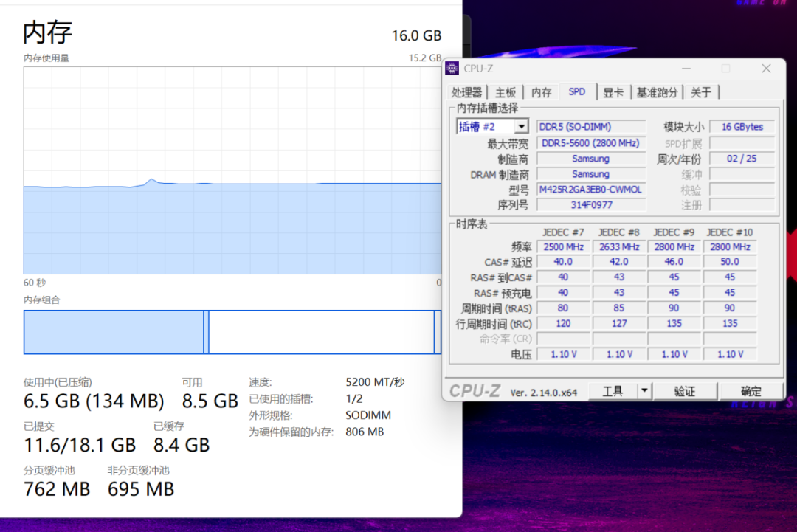Click the JEDEC #7 tRAS value 80
The width and height of the screenshot is (797, 532).
(563, 308)
